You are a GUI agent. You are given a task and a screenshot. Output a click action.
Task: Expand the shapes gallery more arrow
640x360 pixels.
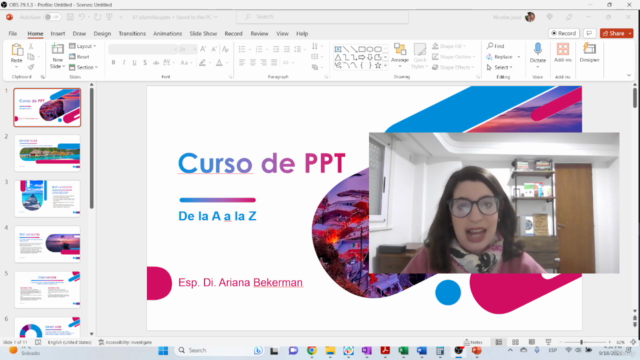385,66
